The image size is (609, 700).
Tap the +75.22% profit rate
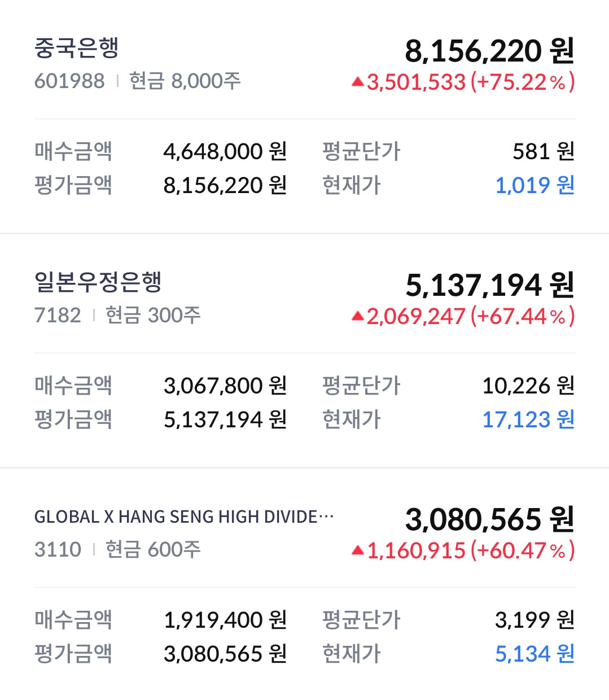tap(522, 82)
